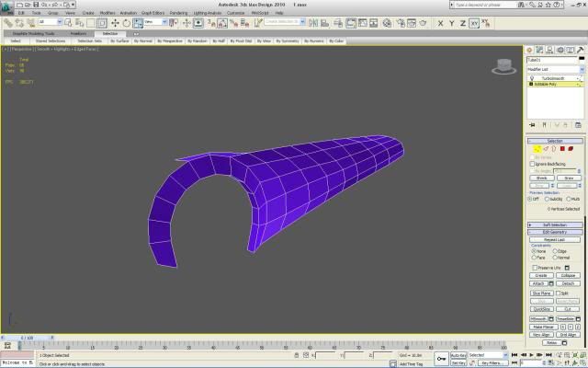Restrict to Z axis

point(463,23)
